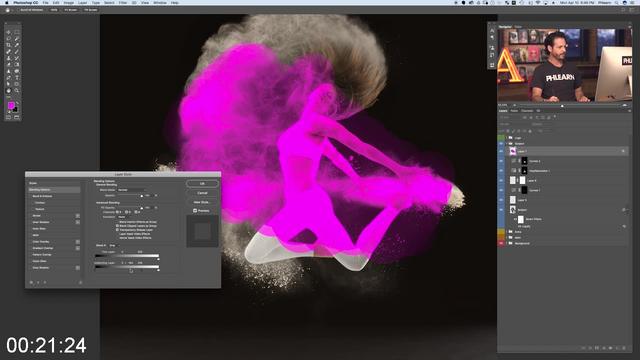The image size is (640, 360).
Task: Click the Fill Screen button
Action: click(91, 10)
